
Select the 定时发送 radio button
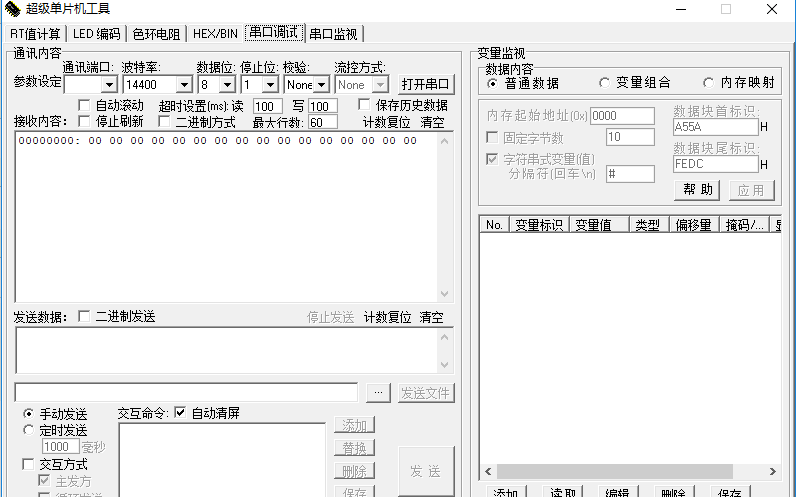(x=28, y=430)
